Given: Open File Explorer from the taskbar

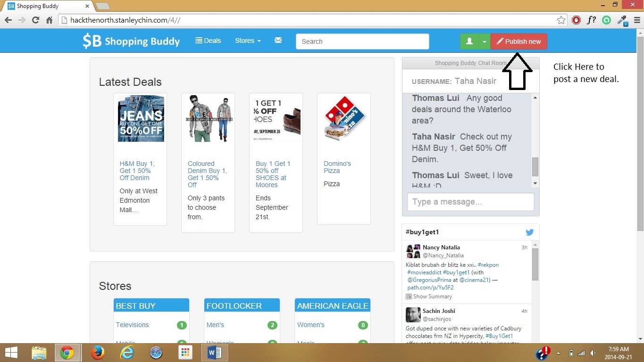Looking at the screenshot, I should [39, 353].
